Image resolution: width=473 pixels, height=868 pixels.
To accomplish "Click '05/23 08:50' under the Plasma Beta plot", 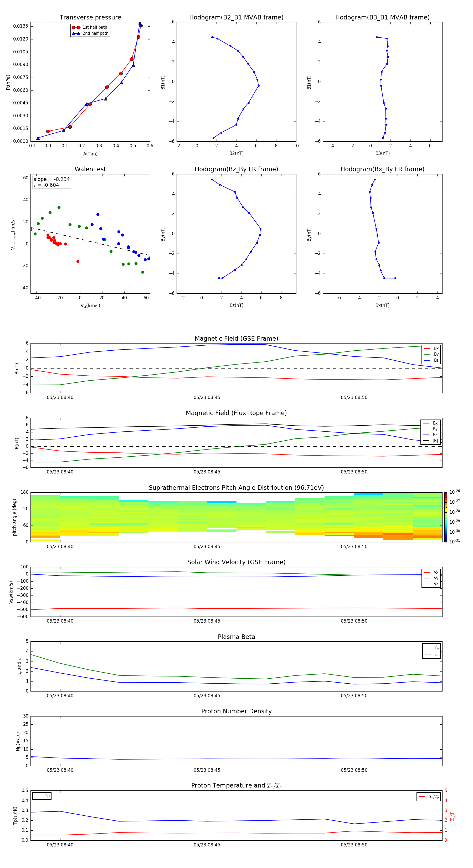I will click(x=354, y=696).
